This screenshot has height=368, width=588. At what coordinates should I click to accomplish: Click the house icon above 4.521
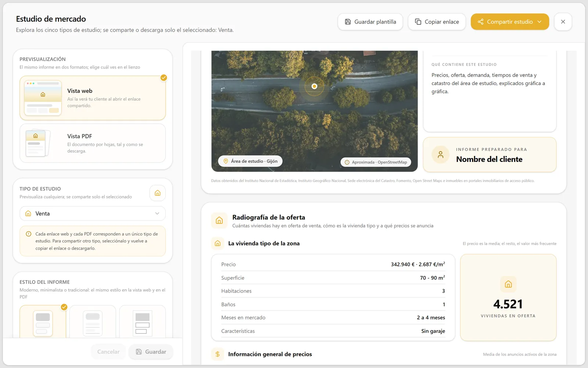pos(508,284)
